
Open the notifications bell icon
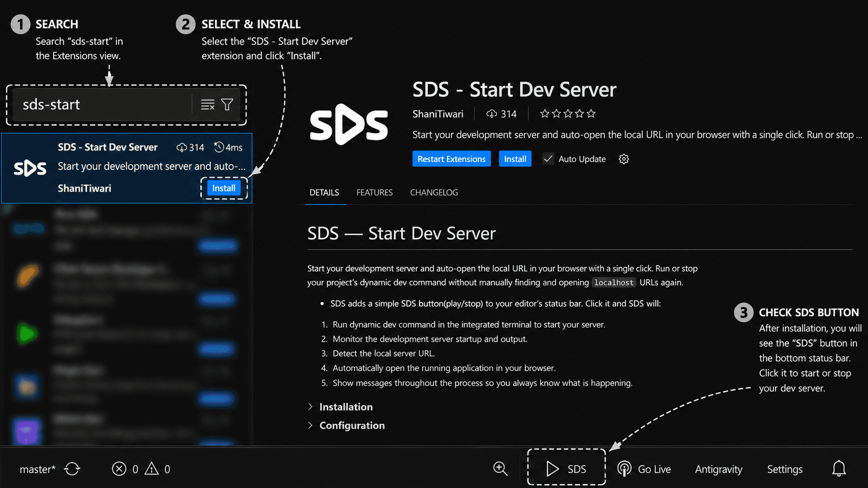click(x=839, y=469)
